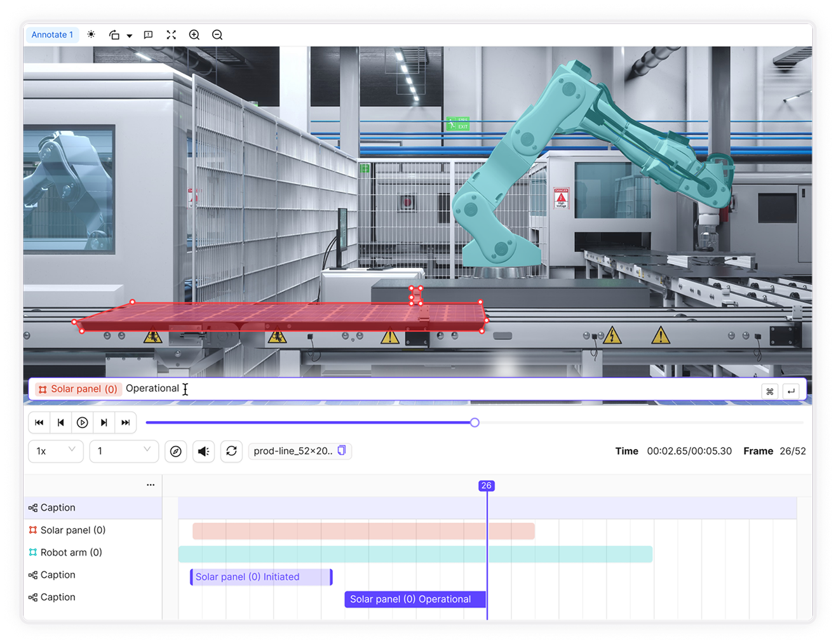Image resolution: width=836 pixels, height=644 pixels.
Task: Select Robot arm (0) track
Action: [x=71, y=553]
